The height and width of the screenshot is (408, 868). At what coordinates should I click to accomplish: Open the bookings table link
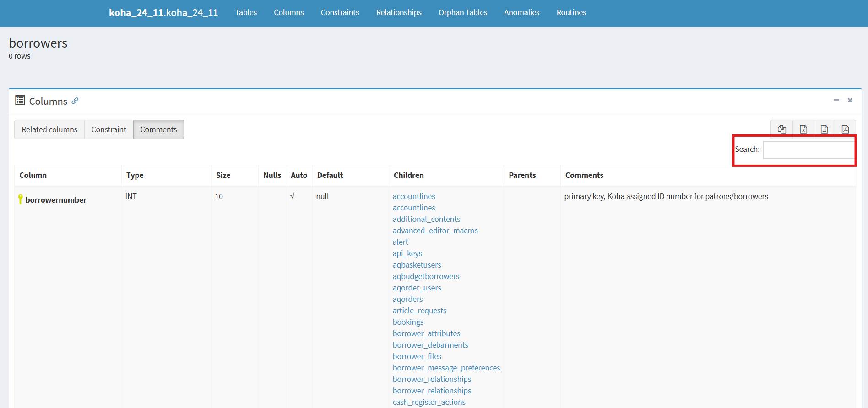click(408, 322)
